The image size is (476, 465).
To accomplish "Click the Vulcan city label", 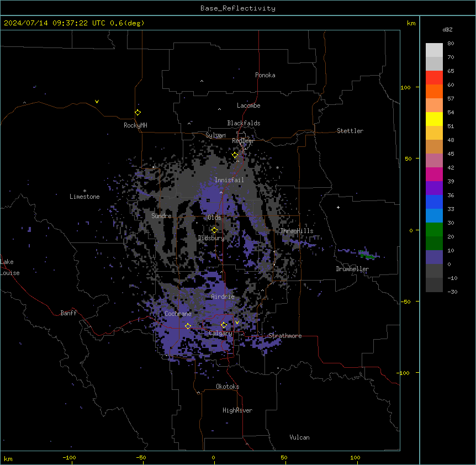I will click(299, 437).
